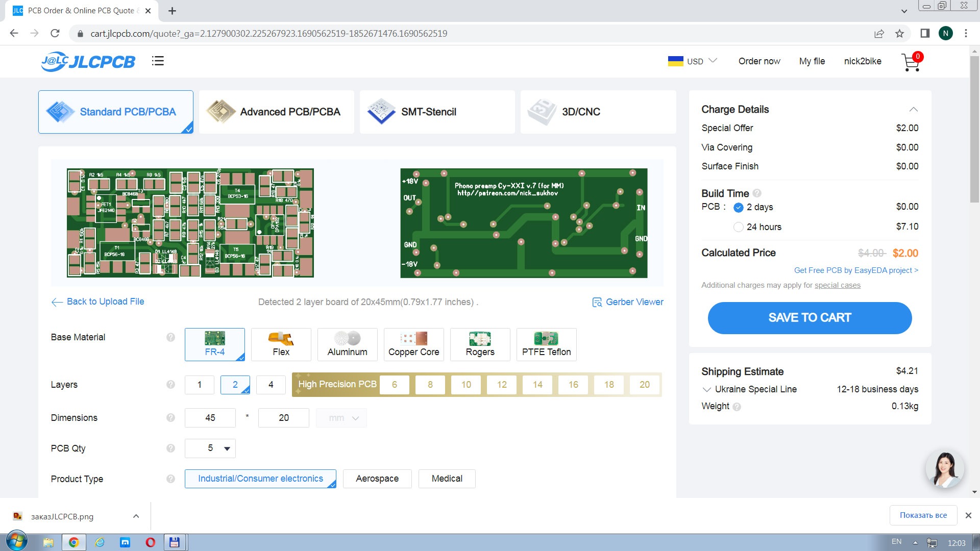Click help icon next to Product Type
Screen dimensions: 980x551
(x=170, y=479)
